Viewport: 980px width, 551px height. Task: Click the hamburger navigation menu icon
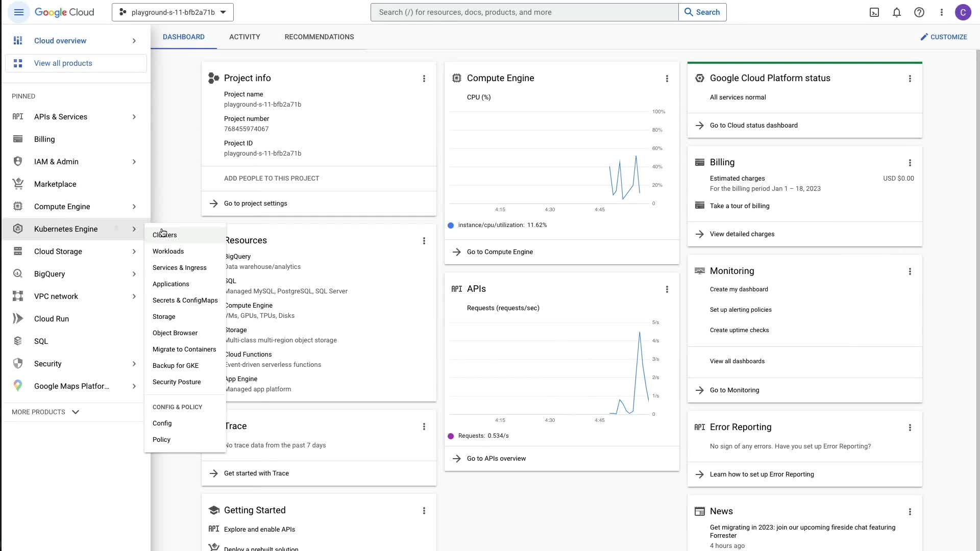(19, 12)
